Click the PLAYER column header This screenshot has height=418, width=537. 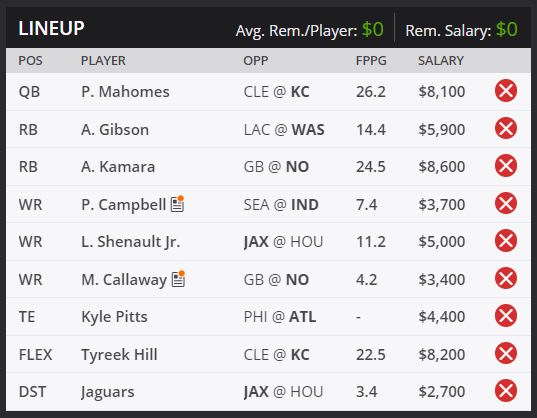click(103, 61)
